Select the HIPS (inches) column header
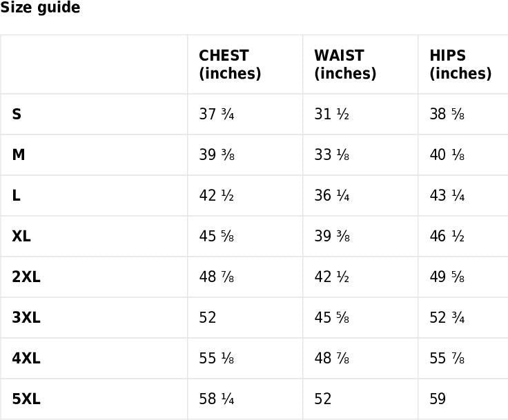The width and height of the screenshot is (508, 420). pos(460,64)
